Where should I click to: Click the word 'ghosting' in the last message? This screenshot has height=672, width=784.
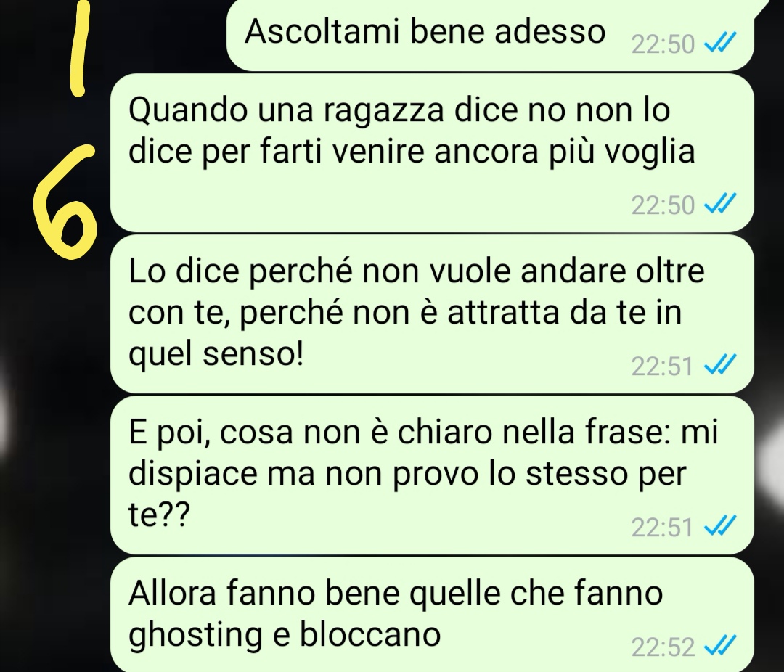(195, 636)
